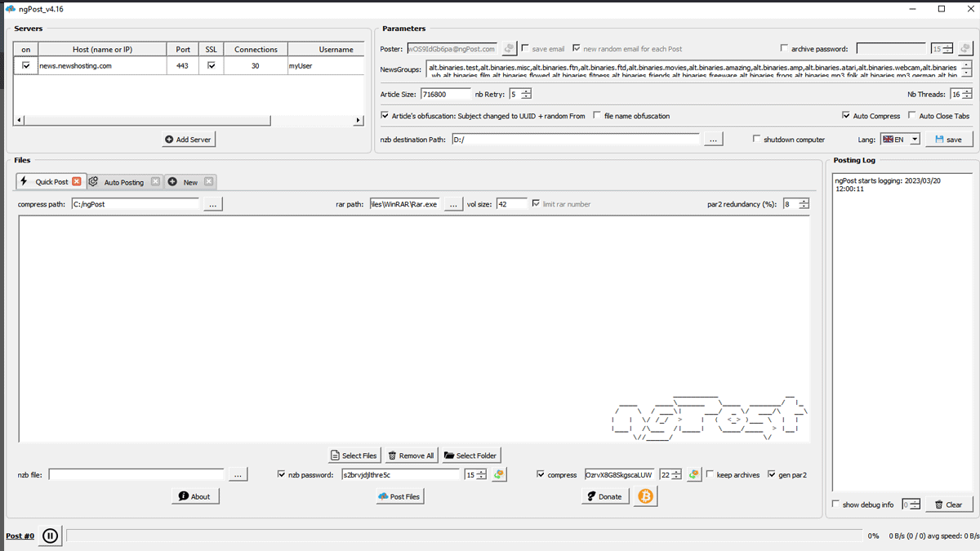Click the Bitcoin donation icon
The height and width of the screenshot is (551, 980).
[x=645, y=496]
